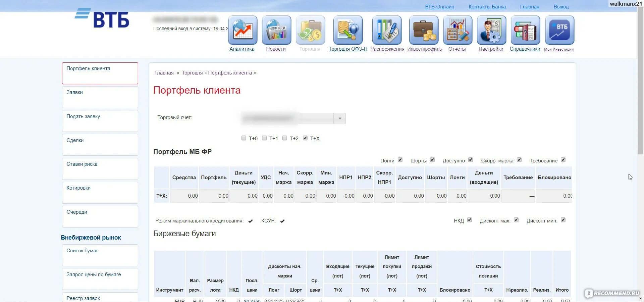Screen dimensions: 644x302
Task: Click Портфель клиента in the breadcrumb
Action: pos(230,73)
